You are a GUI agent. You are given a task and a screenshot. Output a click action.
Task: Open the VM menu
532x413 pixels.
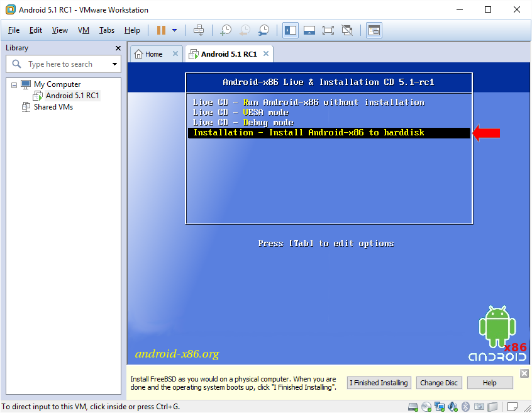coord(84,30)
